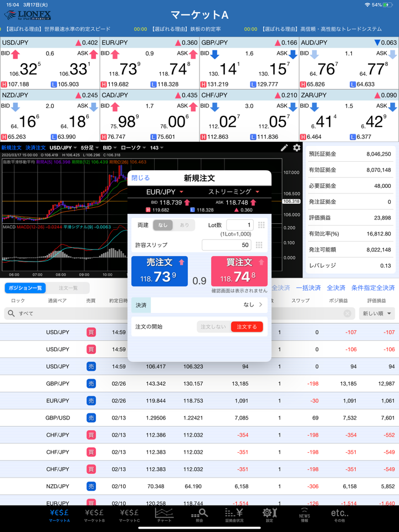Screen dimensions: 399x532
Task: Click the 許容スリップ input field
Action: tap(227, 245)
